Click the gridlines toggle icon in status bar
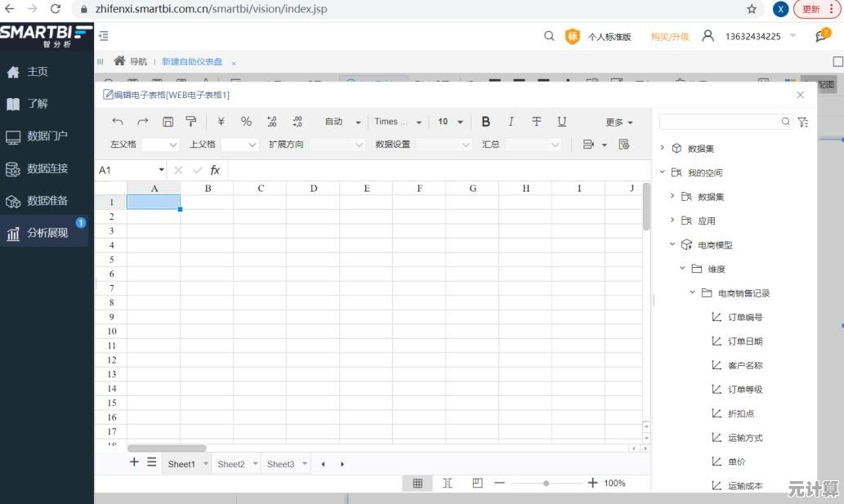844x504 pixels. (418, 483)
